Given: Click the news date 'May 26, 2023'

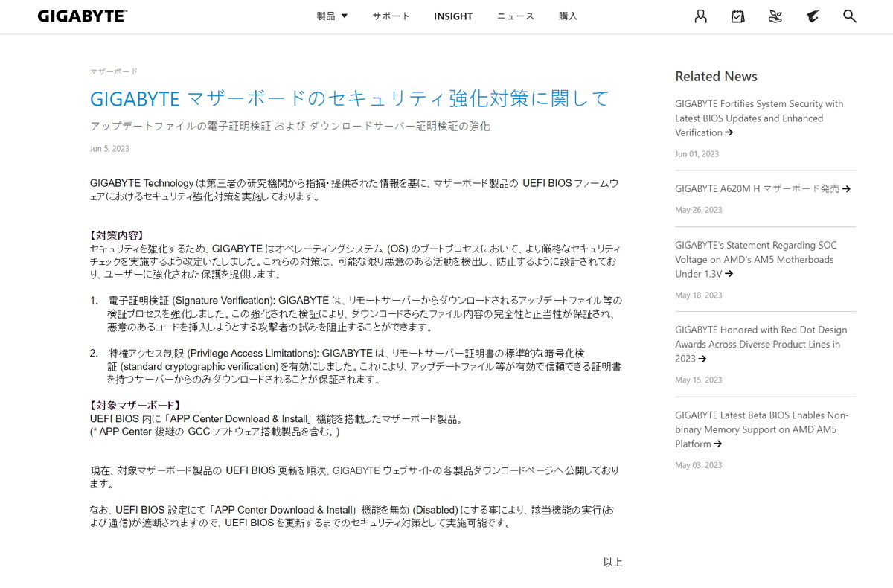Looking at the screenshot, I should pyautogui.click(x=698, y=210).
